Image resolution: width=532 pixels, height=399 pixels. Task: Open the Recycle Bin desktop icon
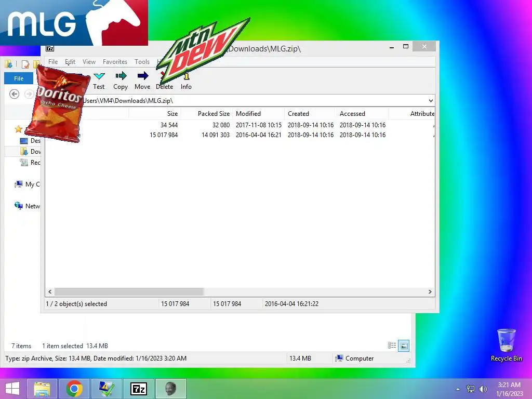pos(506,345)
